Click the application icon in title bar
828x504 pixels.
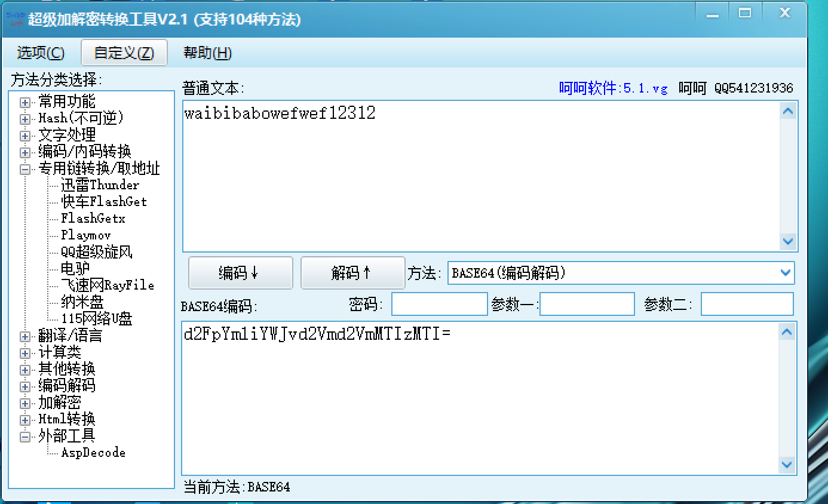tap(16, 19)
